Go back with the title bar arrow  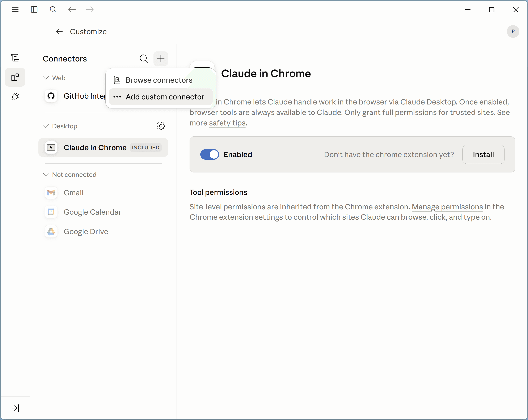click(72, 10)
